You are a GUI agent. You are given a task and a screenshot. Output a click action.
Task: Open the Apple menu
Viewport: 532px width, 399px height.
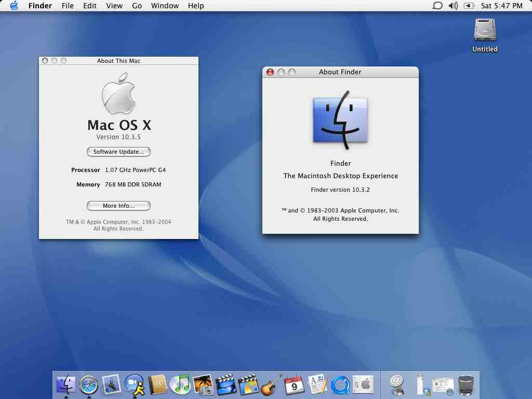[14, 5]
